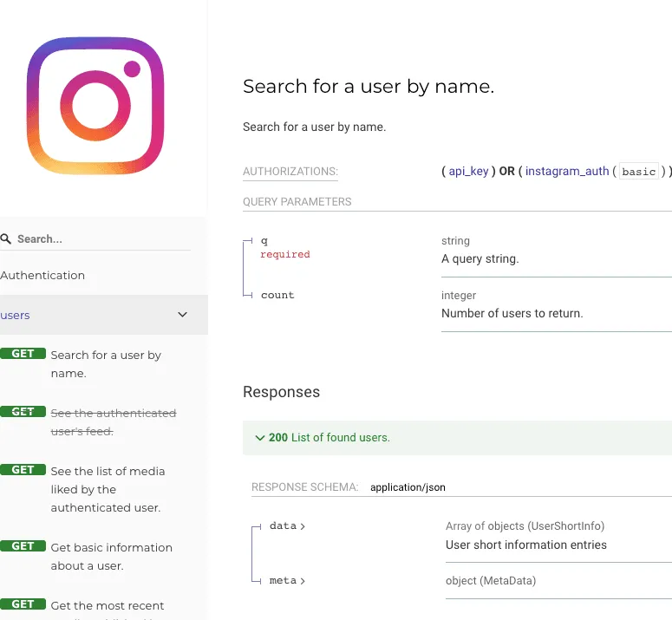Click the QUERY PARAMETERS label

coord(297,202)
